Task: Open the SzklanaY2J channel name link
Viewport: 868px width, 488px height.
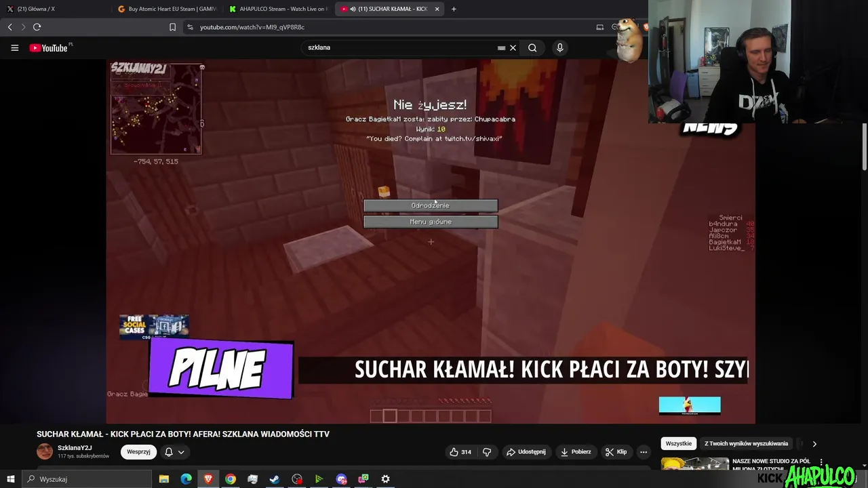Action: point(75,448)
